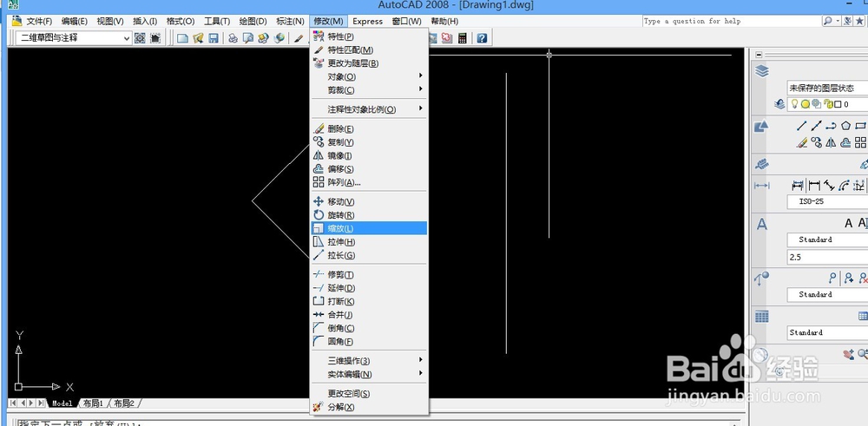Click the New drawing icon in toolbar

click(182, 38)
